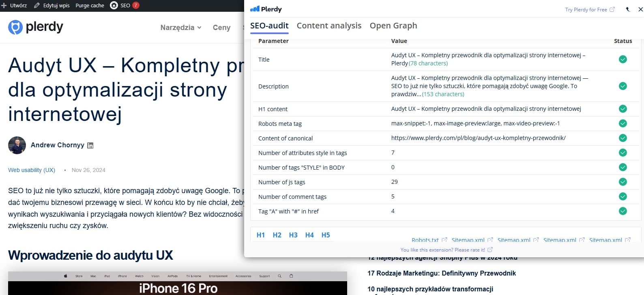Click the "Number of comment tags" label

pos(292,197)
